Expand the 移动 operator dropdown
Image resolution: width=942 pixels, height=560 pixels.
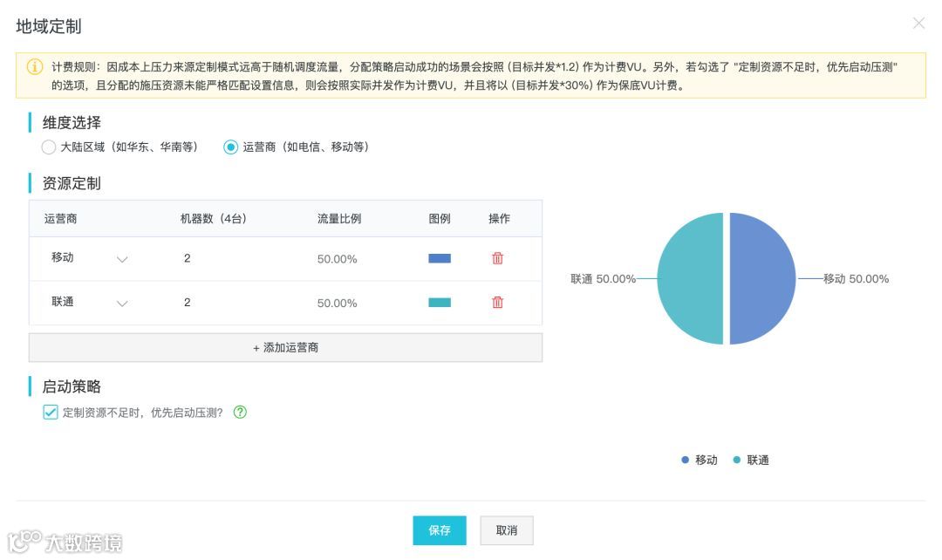tap(122, 259)
